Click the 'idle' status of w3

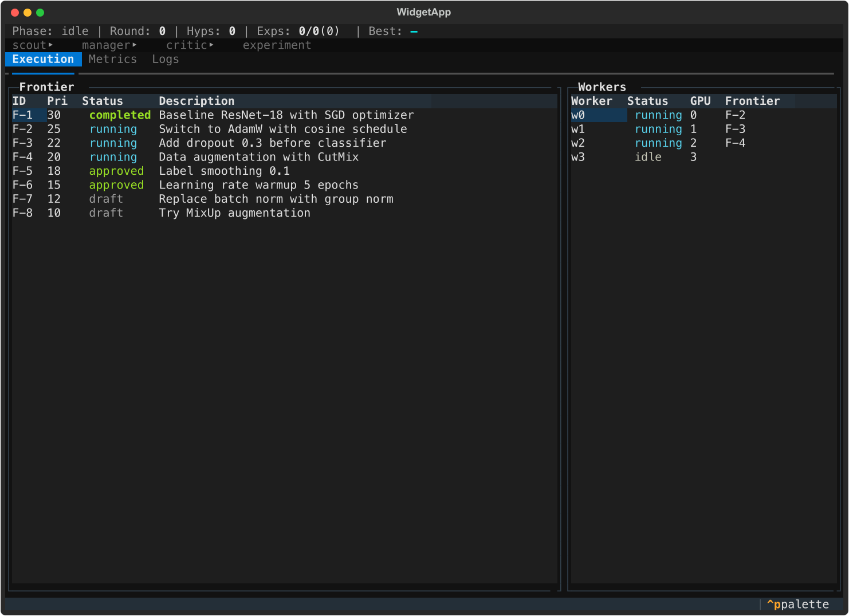[648, 157]
